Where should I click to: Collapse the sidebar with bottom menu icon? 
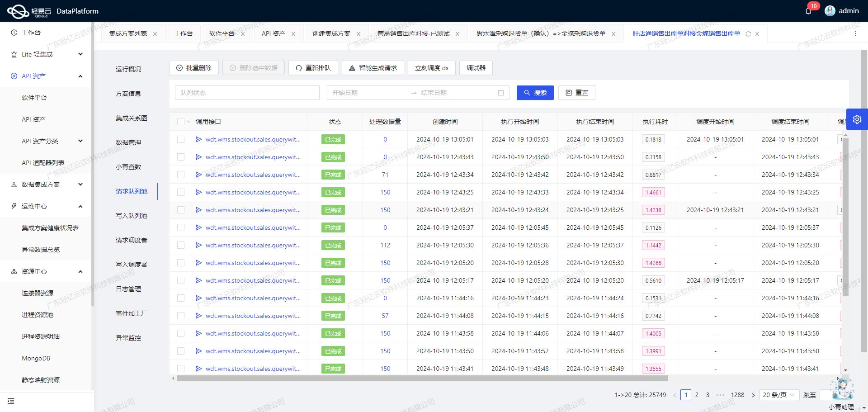point(11,401)
